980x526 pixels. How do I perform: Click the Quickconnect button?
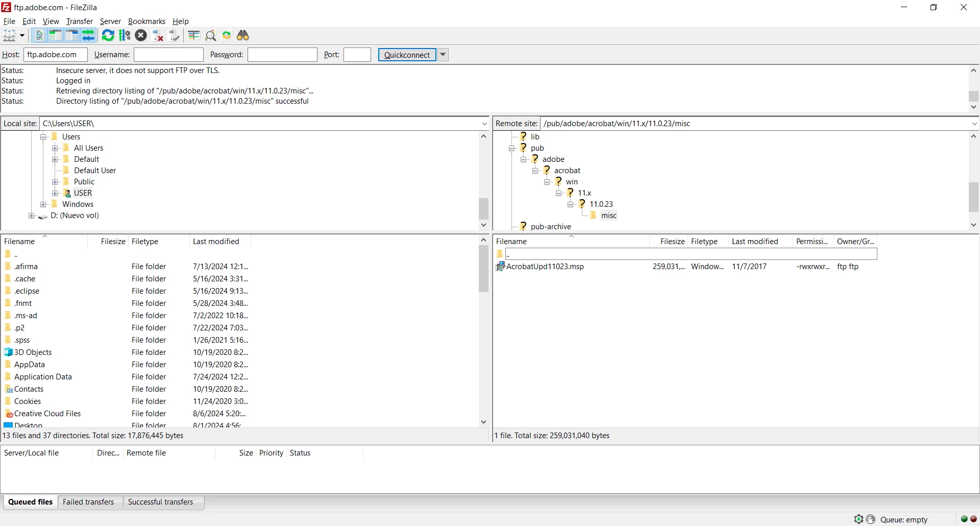[407, 55]
